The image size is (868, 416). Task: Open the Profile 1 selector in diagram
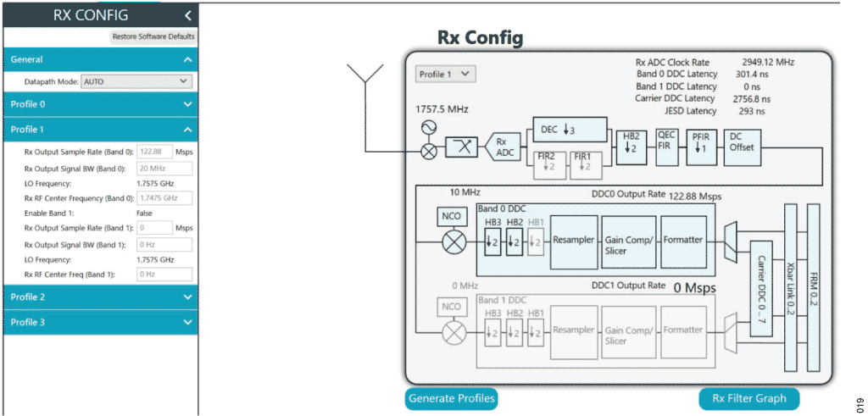click(446, 75)
